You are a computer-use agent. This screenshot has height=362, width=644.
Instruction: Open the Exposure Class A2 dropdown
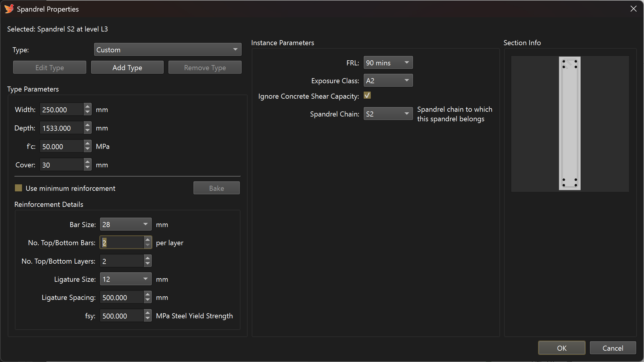click(388, 81)
